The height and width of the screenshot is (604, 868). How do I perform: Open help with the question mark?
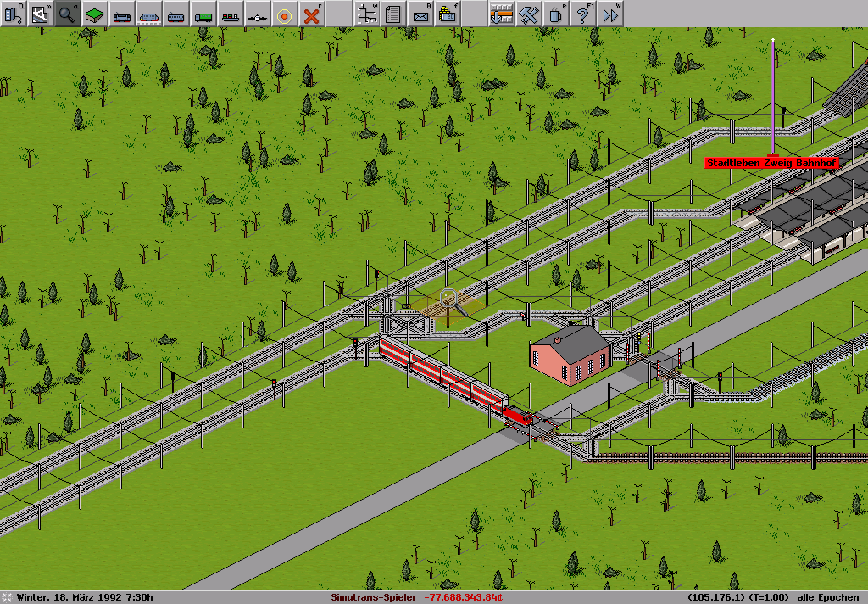pyautogui.click(x=582, y=14)
